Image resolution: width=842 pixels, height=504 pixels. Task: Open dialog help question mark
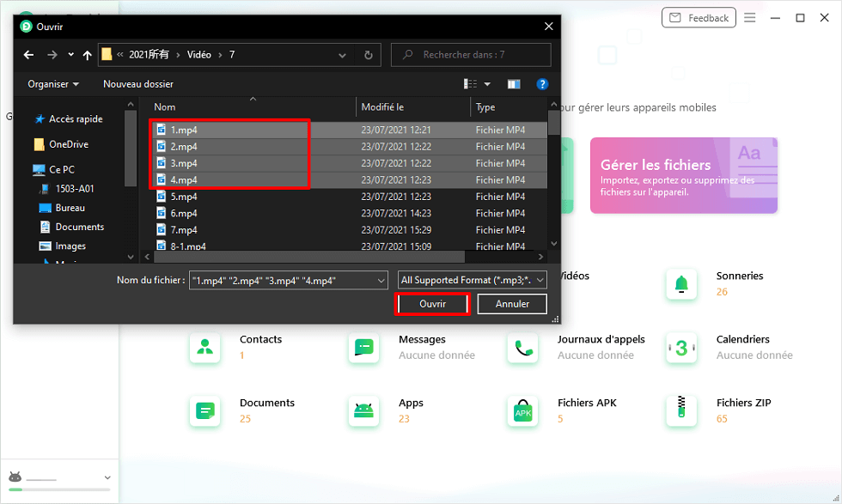542,84
